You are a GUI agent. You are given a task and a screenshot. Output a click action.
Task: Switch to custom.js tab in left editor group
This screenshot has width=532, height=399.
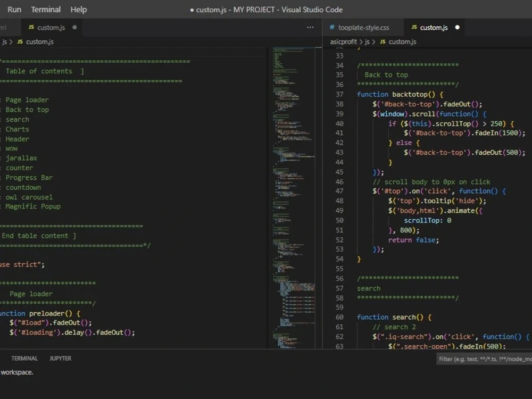(51, 28)
